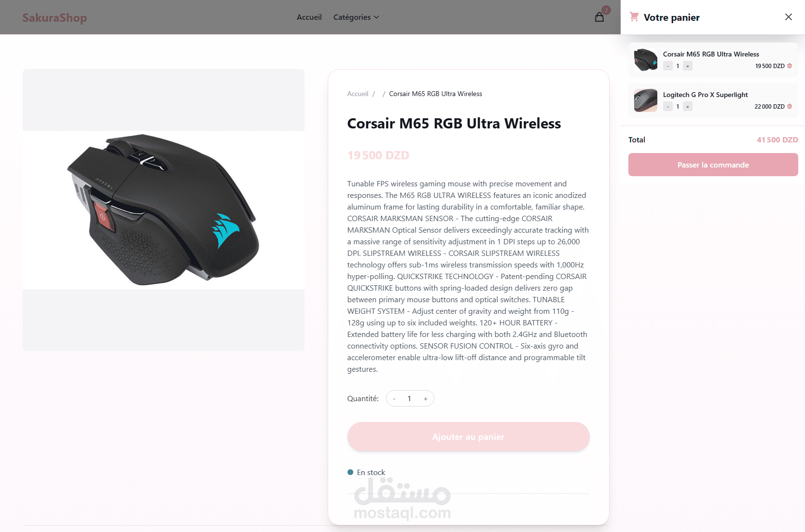Delete Corsair M65 from the cart

(x=790, y=66)
